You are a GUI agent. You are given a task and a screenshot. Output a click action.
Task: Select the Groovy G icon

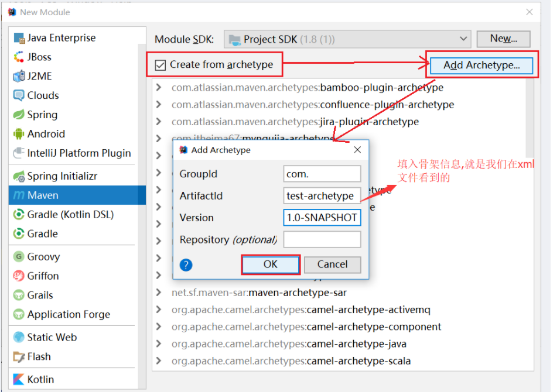[19, 256]
